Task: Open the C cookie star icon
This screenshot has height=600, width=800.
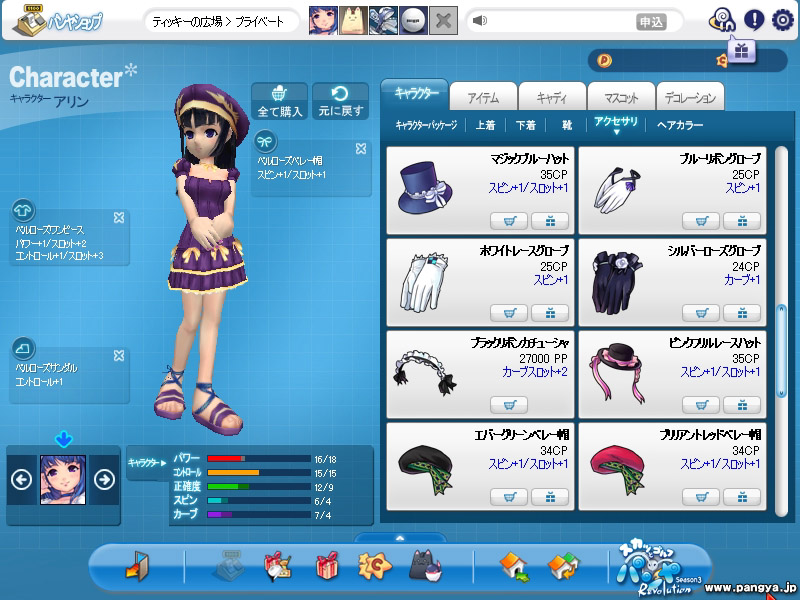Action: coord(375,565)
